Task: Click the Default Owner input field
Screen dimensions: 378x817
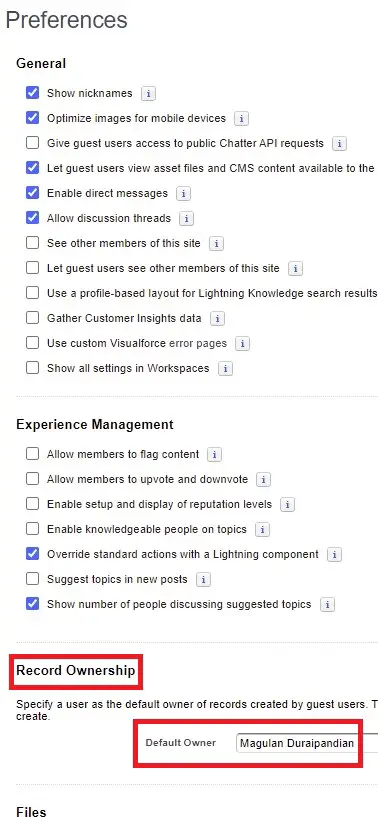Action: tap(307, 743)
